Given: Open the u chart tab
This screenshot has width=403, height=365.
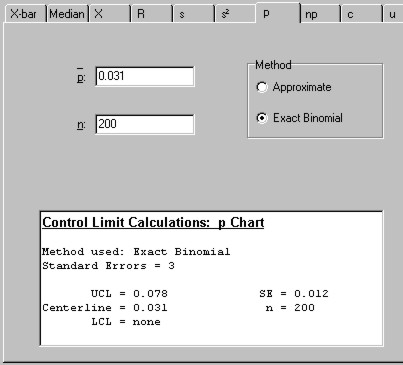Looking at the screenshot, I should [393, 14].
